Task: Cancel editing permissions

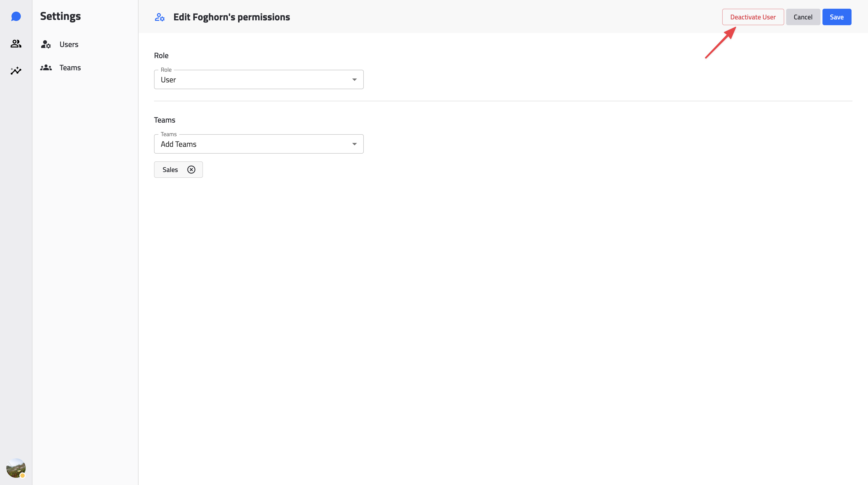Action: pyautogui.click(x=803, y=17)
